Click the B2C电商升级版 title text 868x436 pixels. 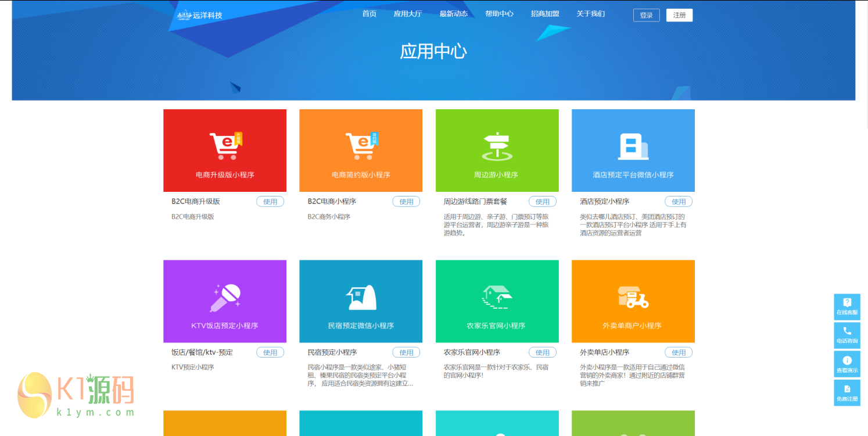point(196,202)
